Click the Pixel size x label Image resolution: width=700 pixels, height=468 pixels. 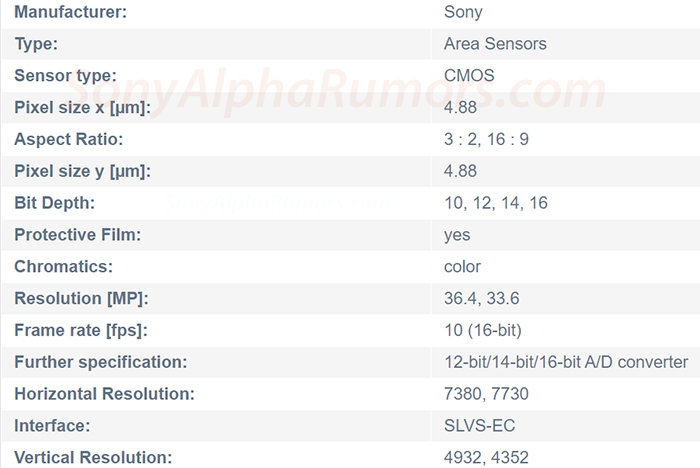click(82, 108)
